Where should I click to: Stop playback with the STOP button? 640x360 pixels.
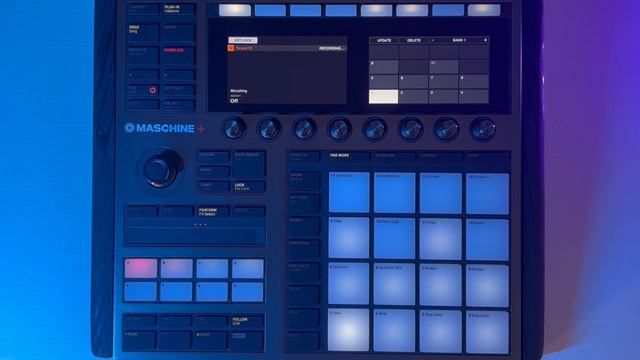point(211,340)
